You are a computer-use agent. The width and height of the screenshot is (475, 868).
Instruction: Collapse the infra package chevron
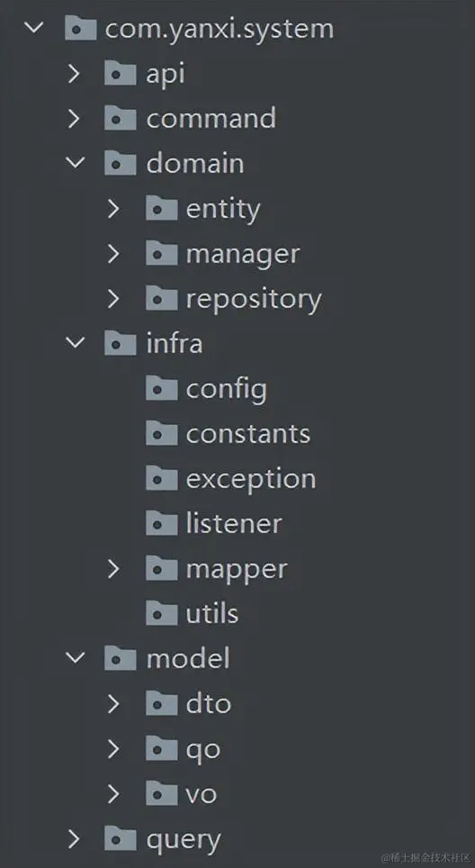tap(76, 343)
